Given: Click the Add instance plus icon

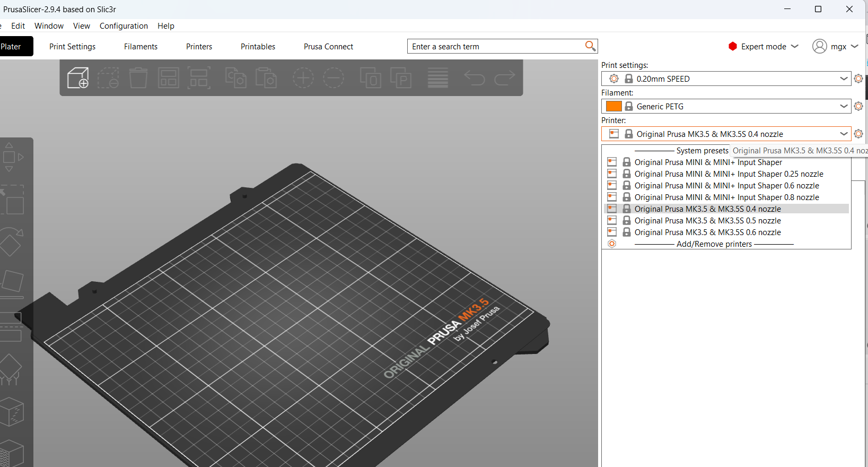Looking at the screenshot, I should click(303, 78).
